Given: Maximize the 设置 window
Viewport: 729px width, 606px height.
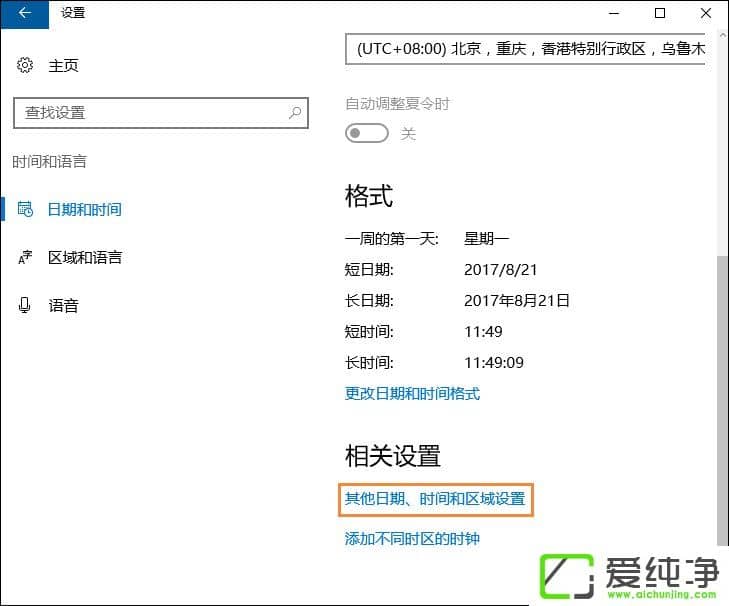Looking at the screenshot, I should 660,13.
